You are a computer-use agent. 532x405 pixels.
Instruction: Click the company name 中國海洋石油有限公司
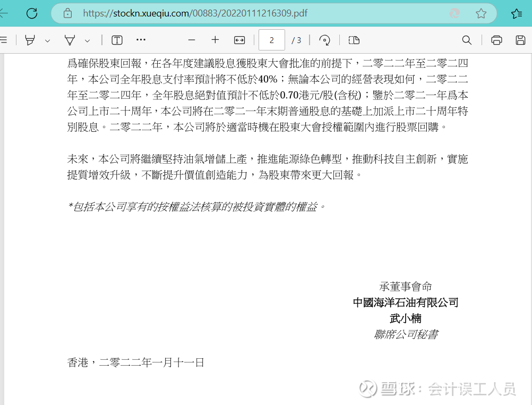point(406,302)
